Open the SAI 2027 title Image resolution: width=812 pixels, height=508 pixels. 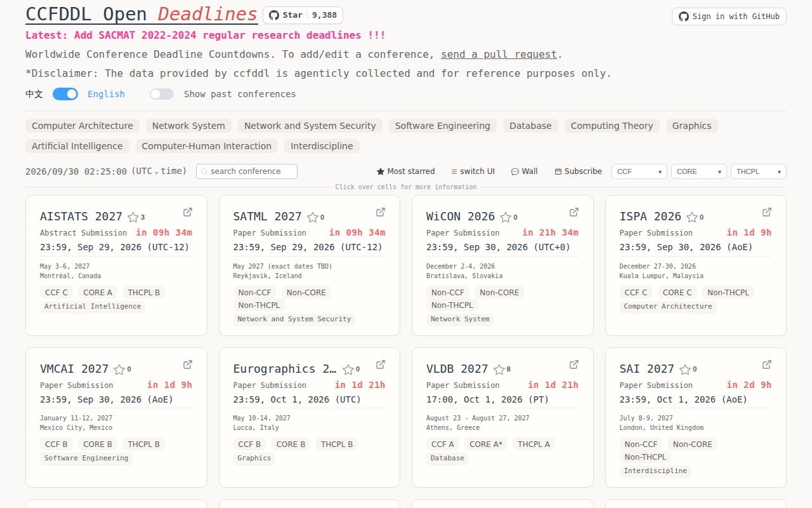647,369
